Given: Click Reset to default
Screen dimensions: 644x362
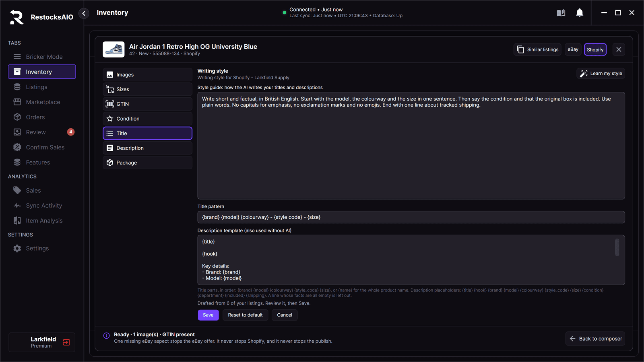Looking at the screenshot, I should (245, 315).
